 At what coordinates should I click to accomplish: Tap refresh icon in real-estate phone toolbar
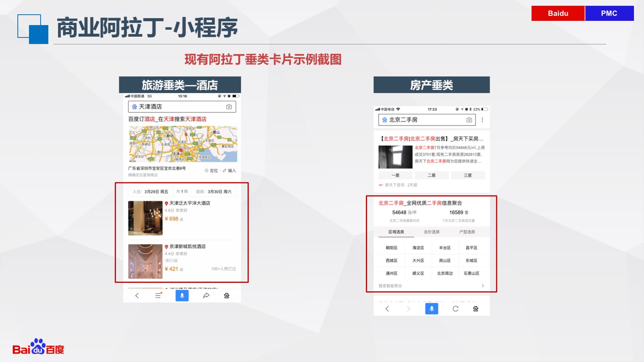pyautogui.click(x=456, y=309)
